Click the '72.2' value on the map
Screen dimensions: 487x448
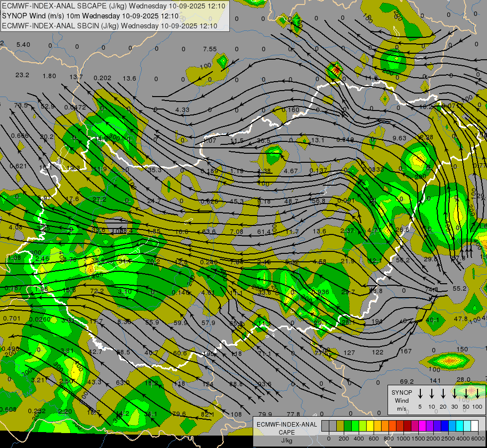click(97, 291)
